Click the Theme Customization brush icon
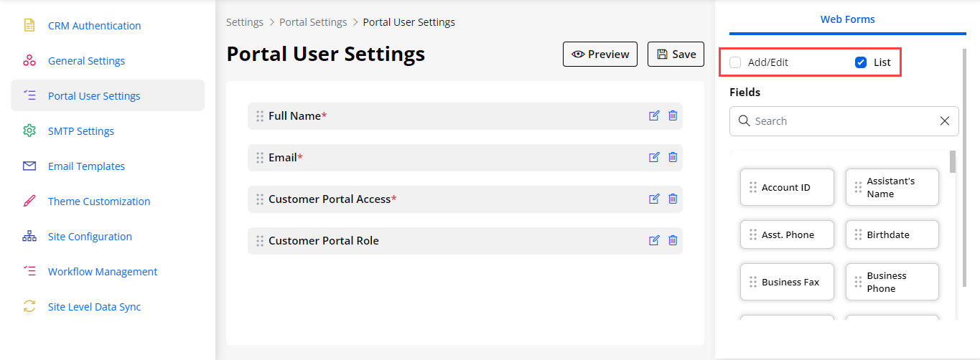980x360 pixels. point(29,202)
